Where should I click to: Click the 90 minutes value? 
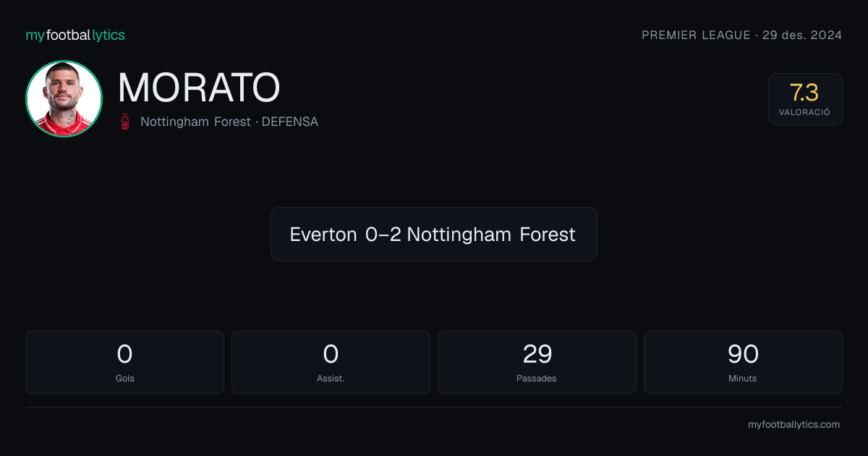(x=743, y=354)
